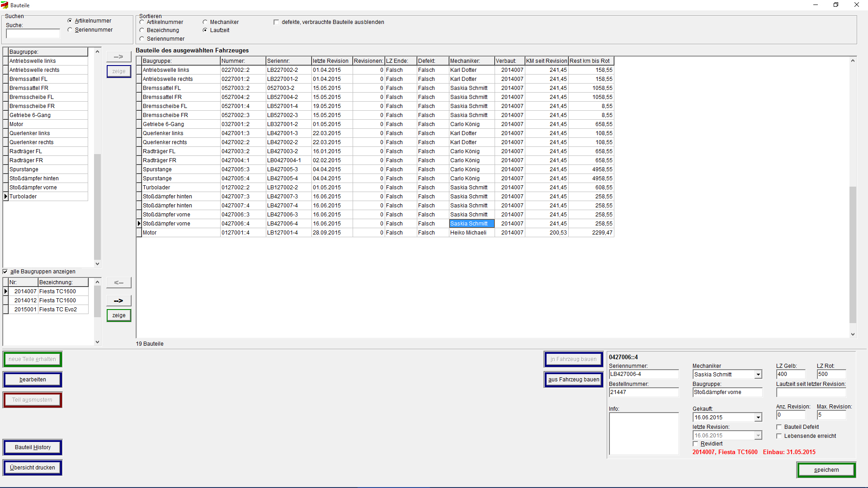Click the Baugruppe column header in parts table

tap(181, 61)
